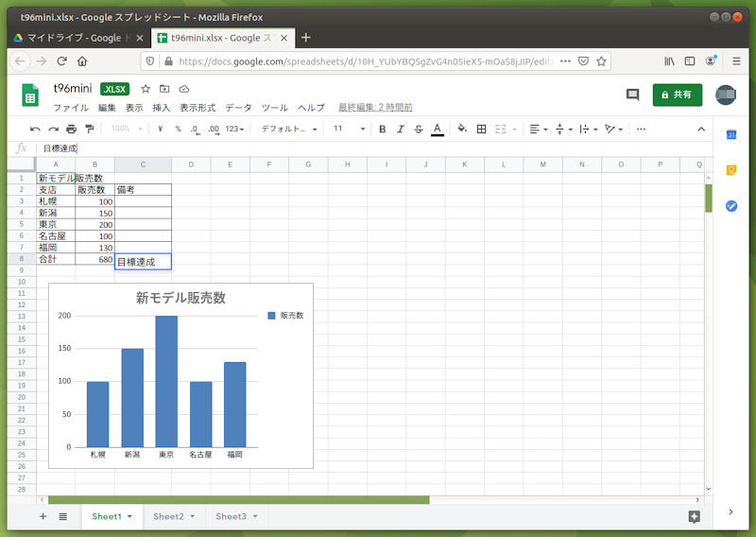Screen dimensions: 756x537
Task: Select the paint format roller icon
Action: coord(89,129)
